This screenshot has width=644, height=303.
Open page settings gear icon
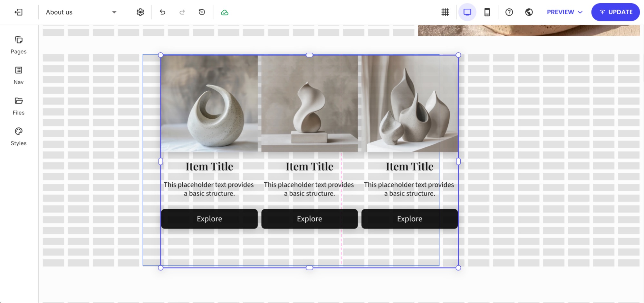[x=140, y=12]
